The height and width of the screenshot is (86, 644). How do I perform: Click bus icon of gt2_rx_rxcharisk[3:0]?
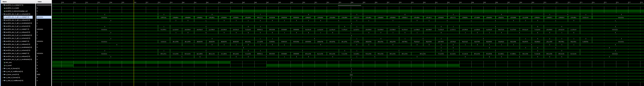click(x=4, y=38)
